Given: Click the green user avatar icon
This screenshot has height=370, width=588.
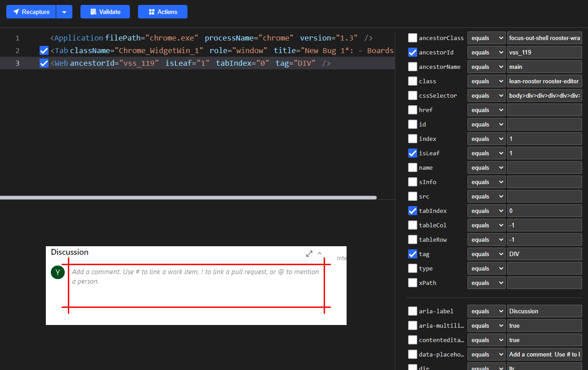Looking at the screenshot, I should [x=58, y=272].
